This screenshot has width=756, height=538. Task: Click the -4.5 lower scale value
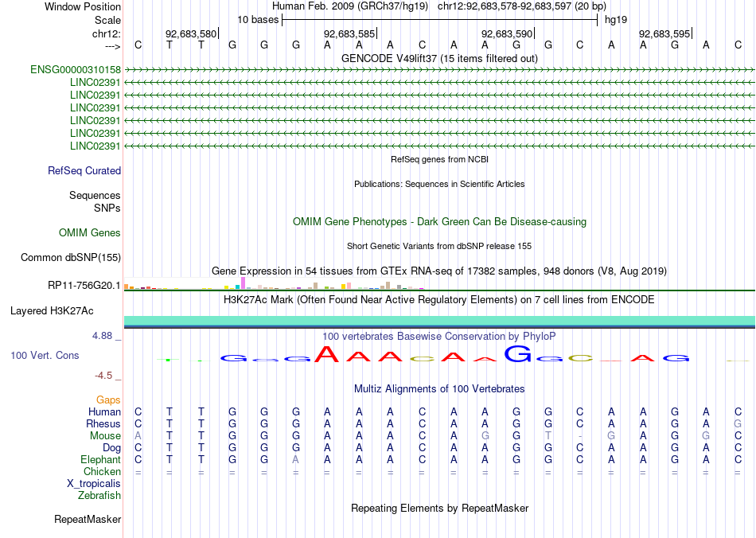tap(103, 376)
